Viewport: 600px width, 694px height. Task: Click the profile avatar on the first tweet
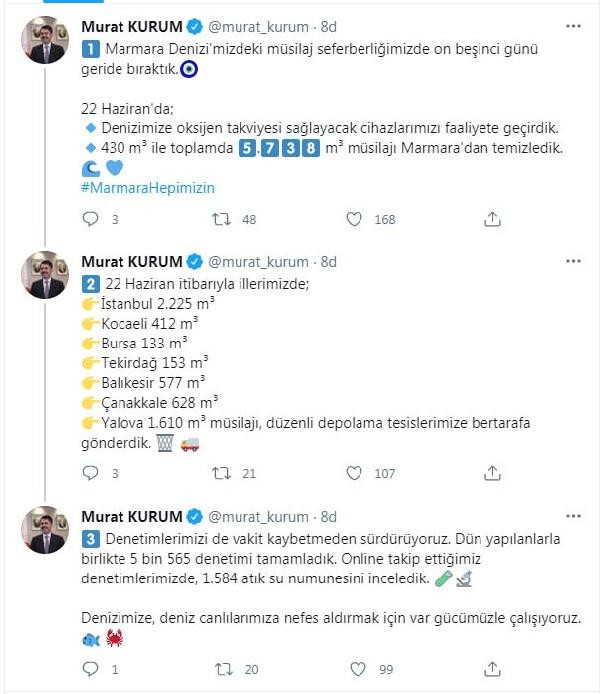click(45, 40)
